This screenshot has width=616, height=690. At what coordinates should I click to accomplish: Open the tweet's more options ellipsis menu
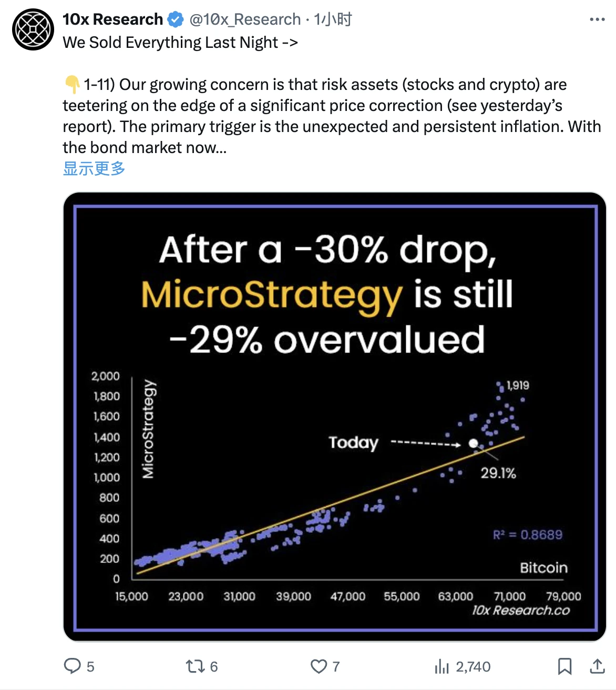597,19
